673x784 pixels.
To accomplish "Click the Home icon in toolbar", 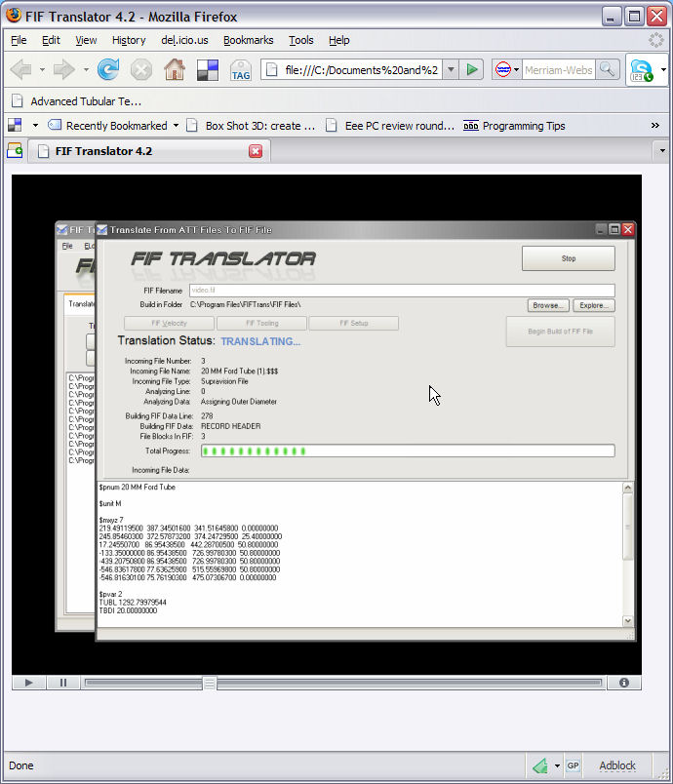I will coord(175,70).
